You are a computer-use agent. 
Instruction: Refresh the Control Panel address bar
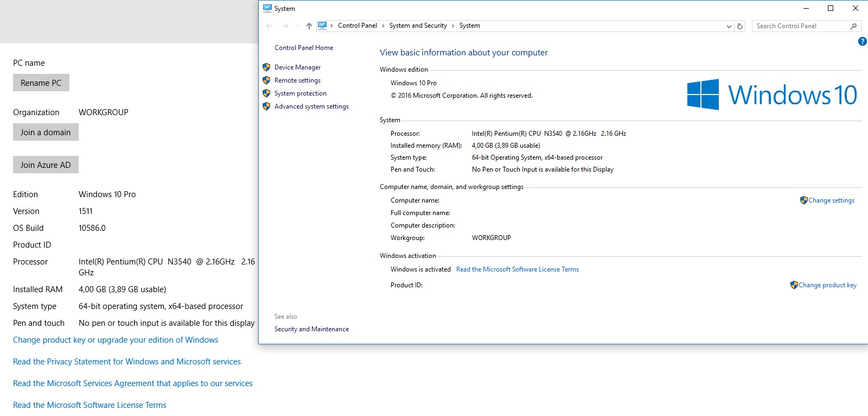740,26
